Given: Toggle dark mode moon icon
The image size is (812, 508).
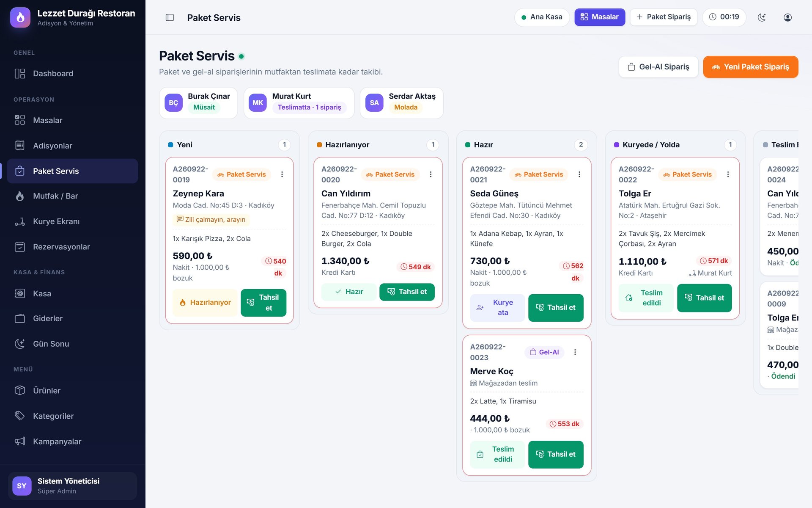Looking at the screenshot, I should point(762,17).
